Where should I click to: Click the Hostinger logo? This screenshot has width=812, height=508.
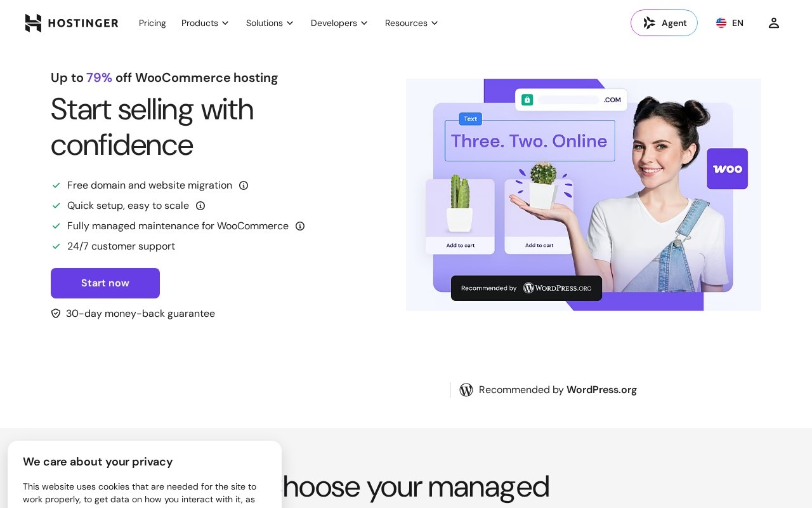tap(72, 23)
